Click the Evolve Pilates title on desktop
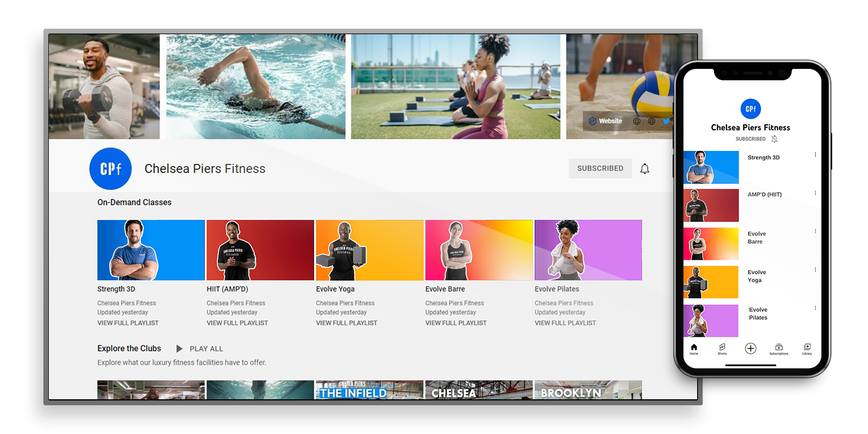Viewport: 868px width, 434px height. (x=557, y=289)
